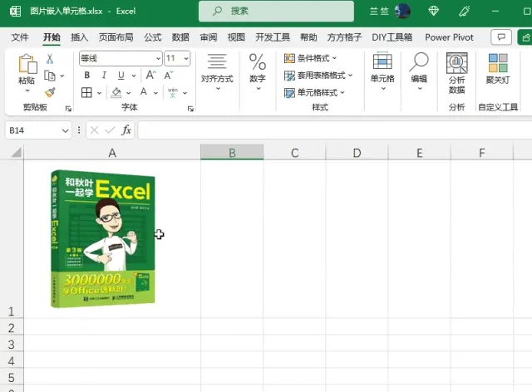Expand the Name Box dropdown arrow
The width and height of the screenshot is (532, 392).
[x=65, y=130]
